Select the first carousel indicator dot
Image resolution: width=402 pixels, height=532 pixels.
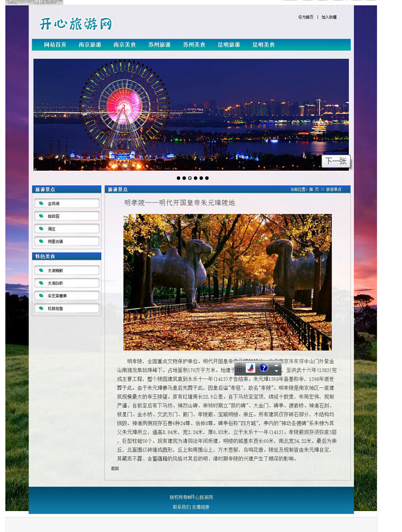(178, 178)
